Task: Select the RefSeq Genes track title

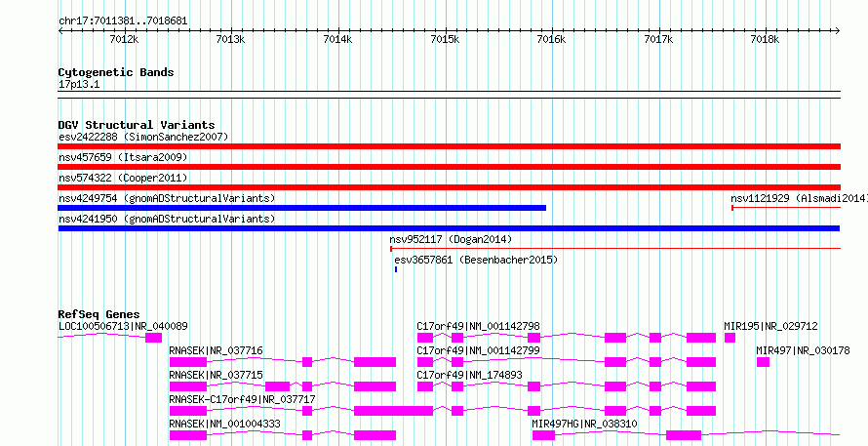Action: (x=99, y=314)
